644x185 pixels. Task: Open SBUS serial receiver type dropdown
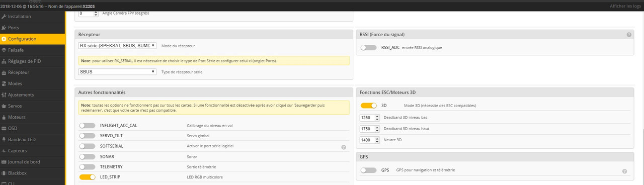pyautogui.click(x=117, y=71)
